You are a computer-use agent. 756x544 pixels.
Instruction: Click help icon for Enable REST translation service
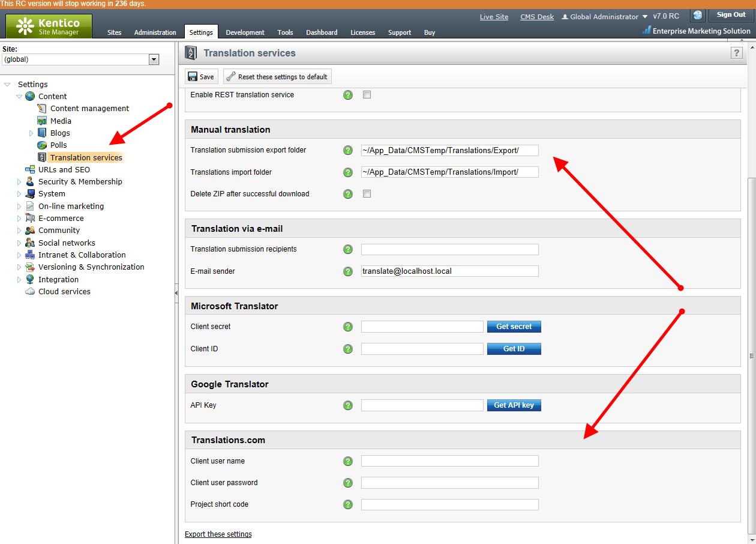(x=348, y=95)
